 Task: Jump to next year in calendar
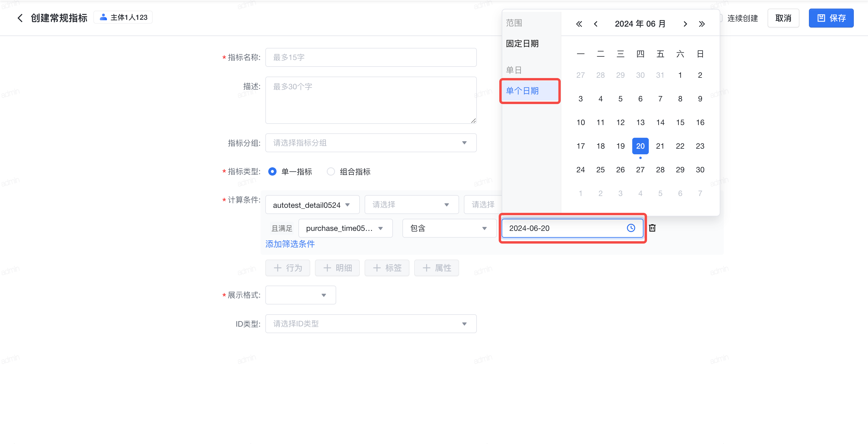pyautogui.click(x=702, y=24)
